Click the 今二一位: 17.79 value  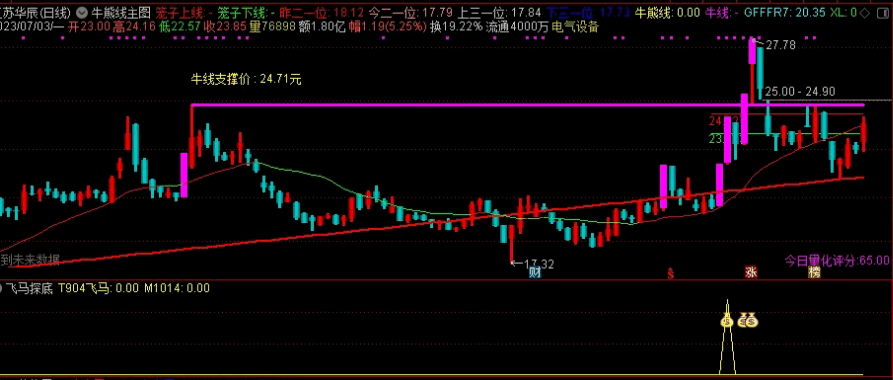pos(411,12)
